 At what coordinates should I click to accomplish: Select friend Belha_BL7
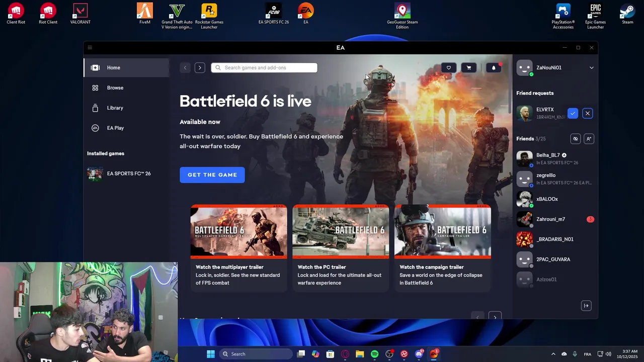(555, 159)
